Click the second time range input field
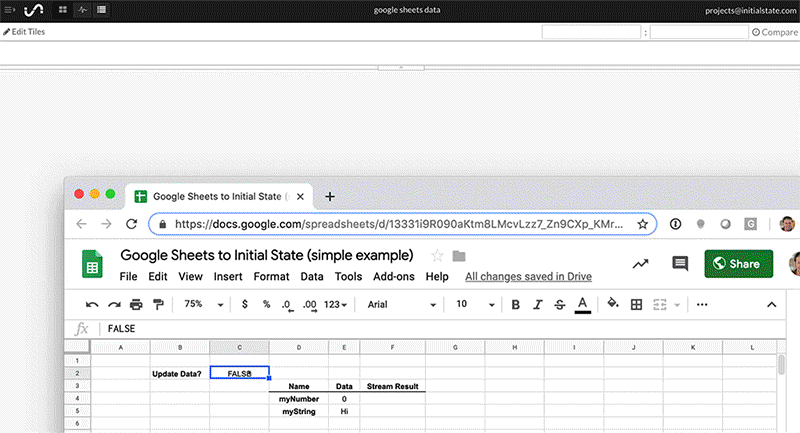Screen dimensions: 800x433 coord(699,32)
